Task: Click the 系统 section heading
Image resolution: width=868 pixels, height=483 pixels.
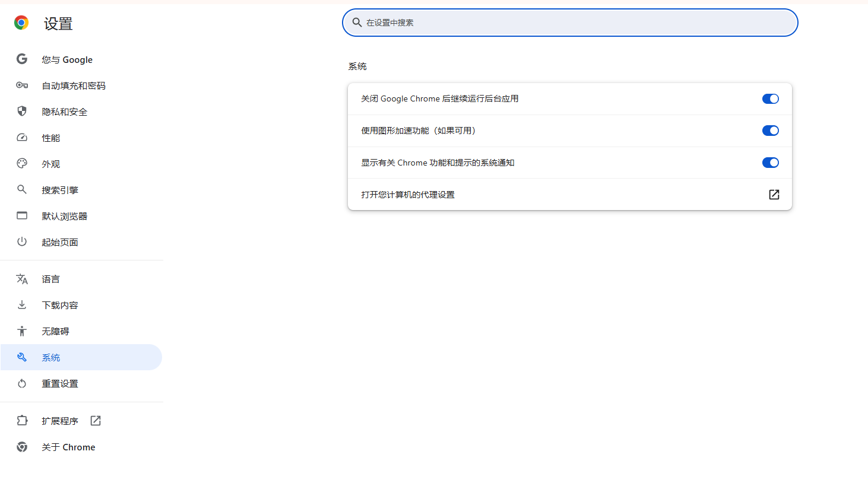Action: pos(357,66)
